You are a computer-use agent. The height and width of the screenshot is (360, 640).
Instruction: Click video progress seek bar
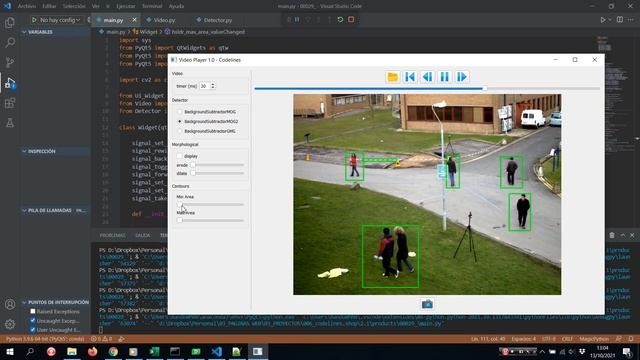(x=427, y=88)
